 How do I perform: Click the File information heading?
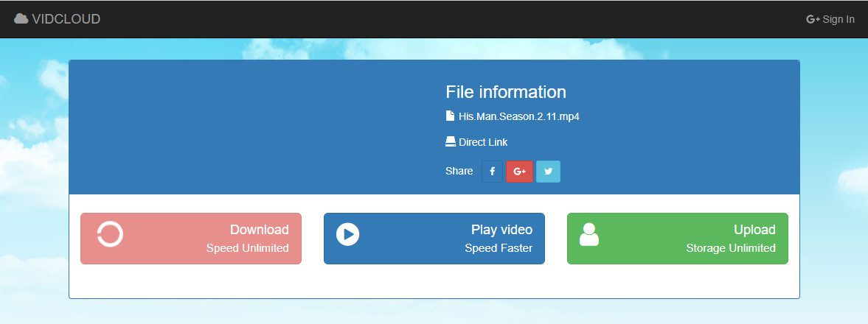tap(506, 92)
